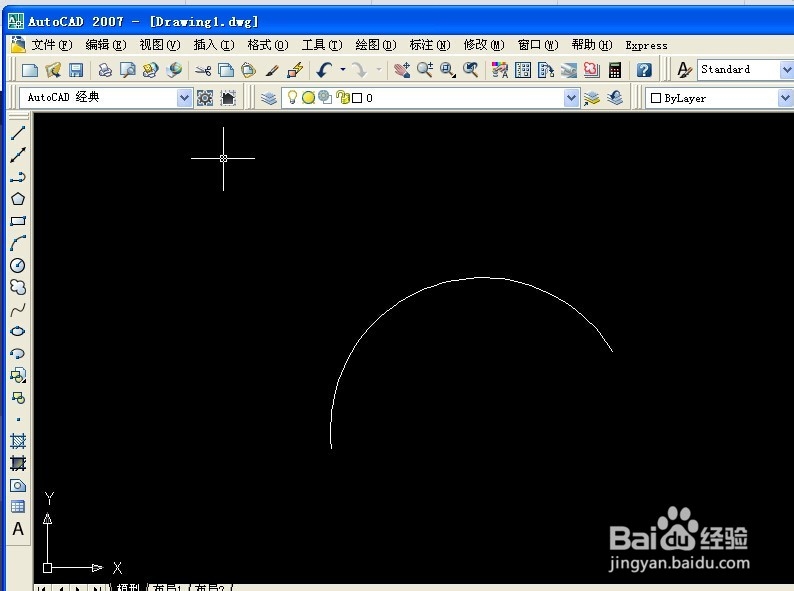Open the Text Style manager icon

(685, 70)
